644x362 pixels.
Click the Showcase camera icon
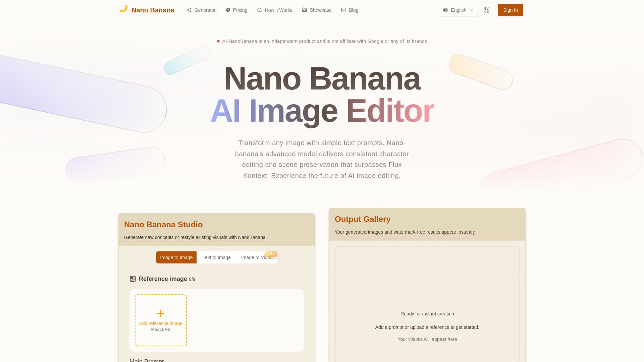(305, 10)
